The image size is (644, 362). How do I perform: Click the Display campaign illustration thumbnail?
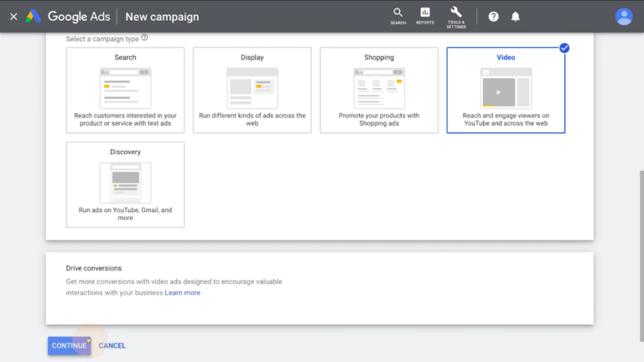tap(252, 88)
